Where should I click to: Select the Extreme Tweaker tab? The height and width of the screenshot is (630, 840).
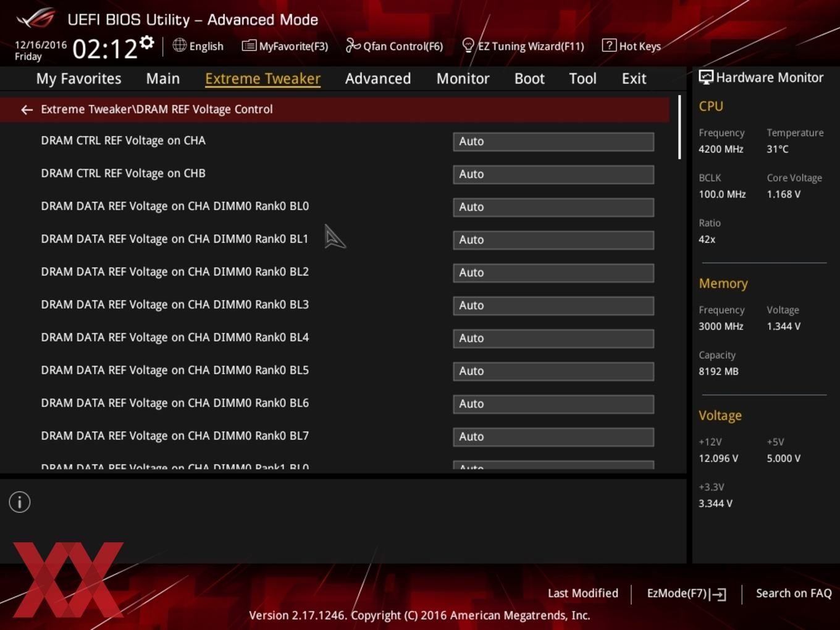click(262, 78)
